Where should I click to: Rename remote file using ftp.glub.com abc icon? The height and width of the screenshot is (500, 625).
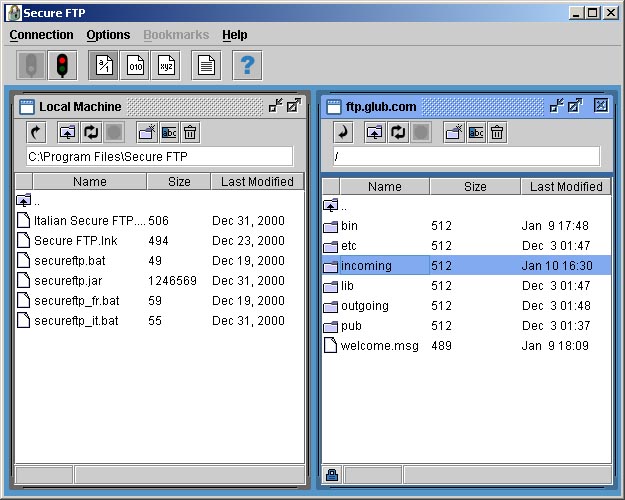pyautogui.click(x=476, y=132)
